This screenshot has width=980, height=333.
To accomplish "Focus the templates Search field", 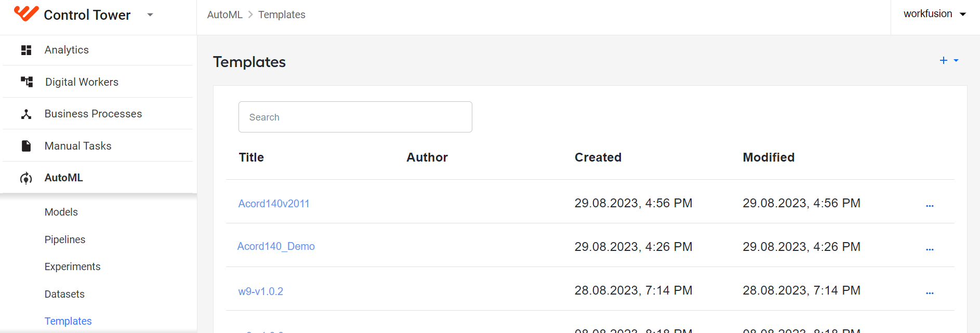I will coord(355,117).
